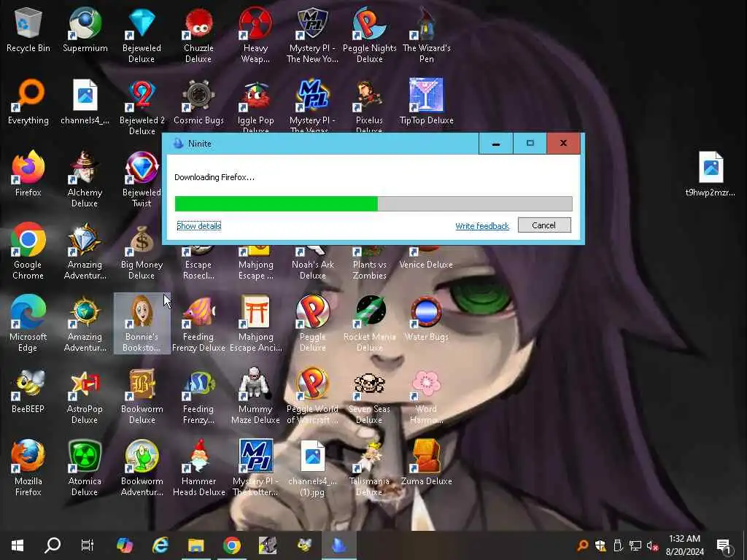Select the Cosmic Bugs shortcut

[x=198, y=102]
